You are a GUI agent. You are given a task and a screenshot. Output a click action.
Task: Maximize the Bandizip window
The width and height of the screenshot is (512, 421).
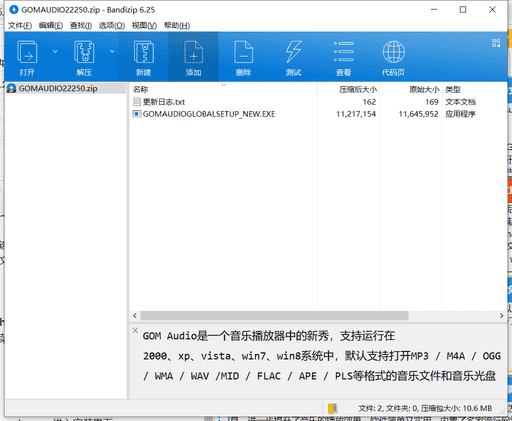[x=463, y=10]
